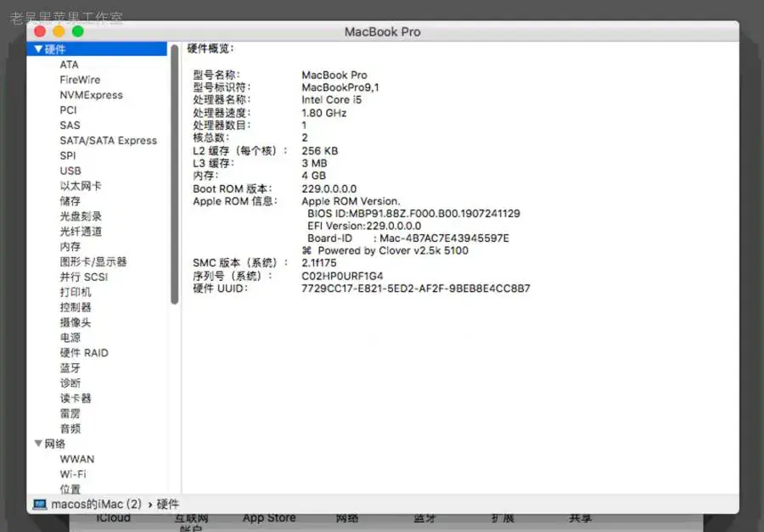This screenshot has width=764, height=532.
Task: Select 并行 SCSI in the sidebar
Action: pyautogui.click(x=84, y=277)
